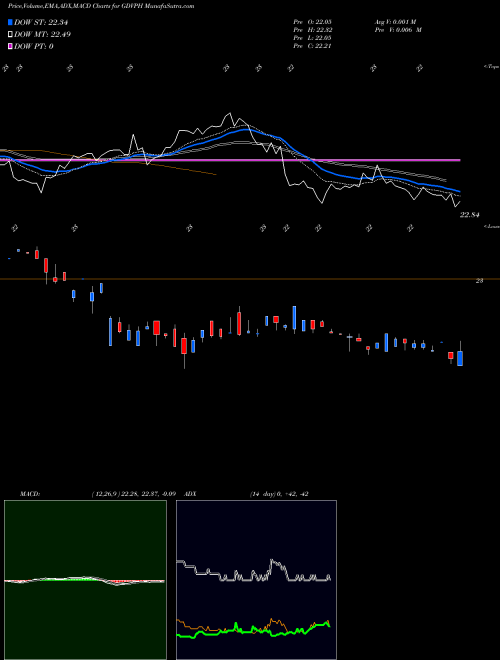The height and width of the screenshot is (660, 500).
Task: Click the blue DOW ST legend swatch
Action: click(10, 22)
